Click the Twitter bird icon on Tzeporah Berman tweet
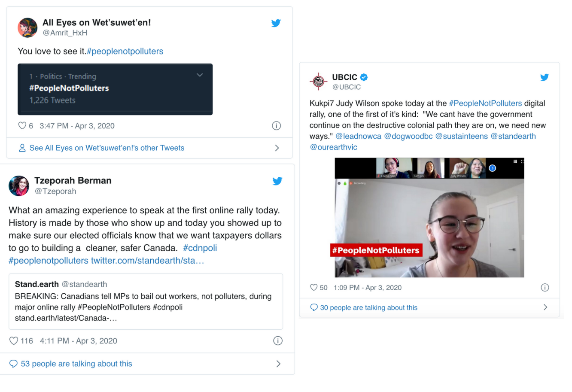Viewport: 572px width, 392px height. coord(277,181)
